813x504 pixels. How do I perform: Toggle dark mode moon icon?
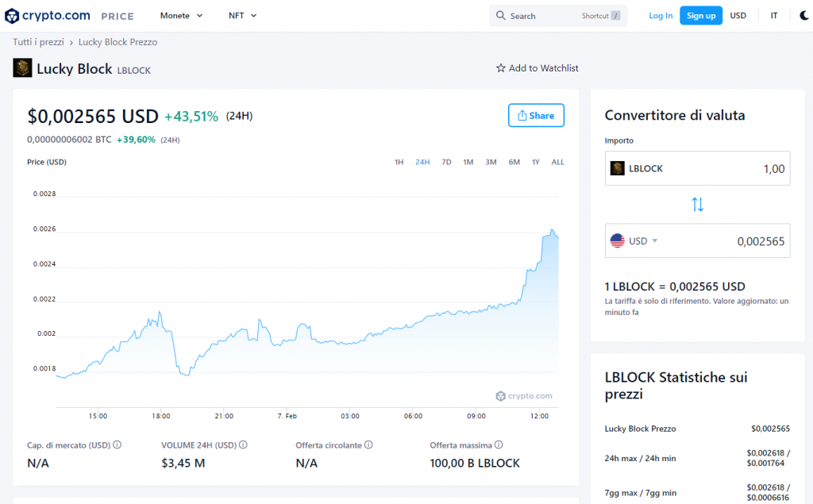pos(804,16)
